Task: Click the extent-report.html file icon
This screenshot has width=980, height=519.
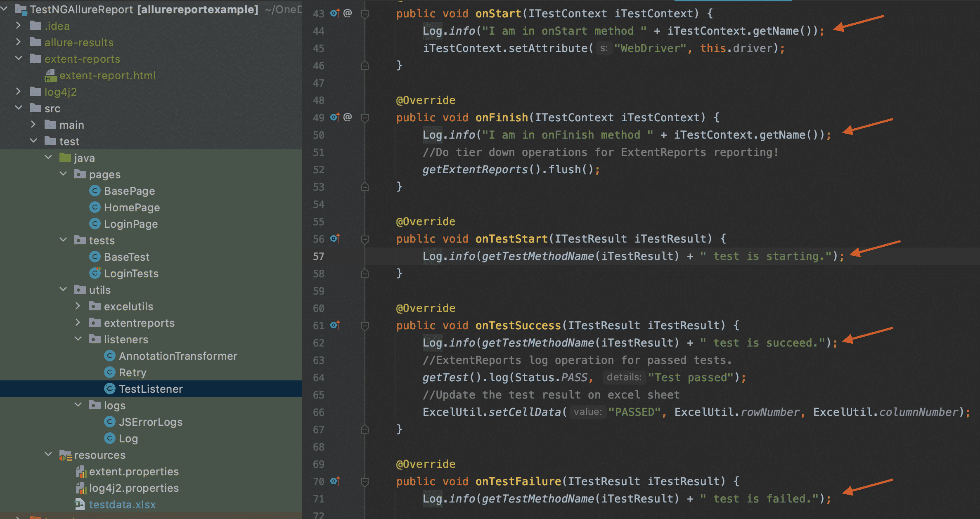Action: (x=51, y=75)
